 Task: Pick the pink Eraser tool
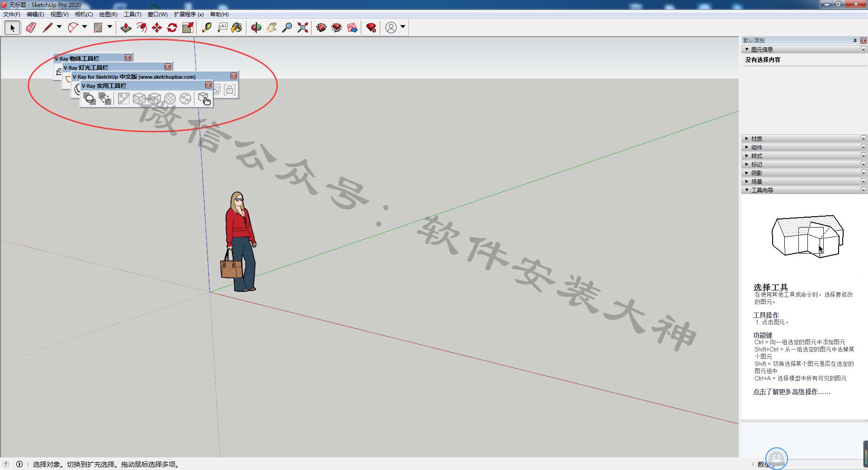31,28
